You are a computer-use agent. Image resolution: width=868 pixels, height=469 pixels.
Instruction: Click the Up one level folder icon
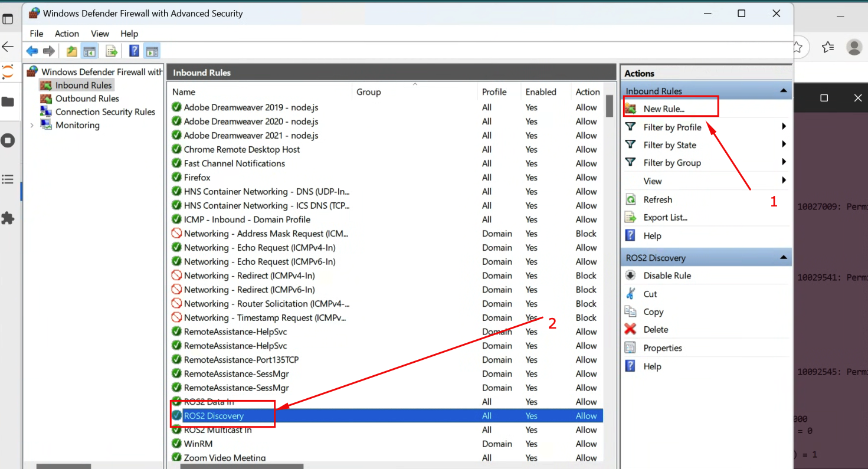70,51
